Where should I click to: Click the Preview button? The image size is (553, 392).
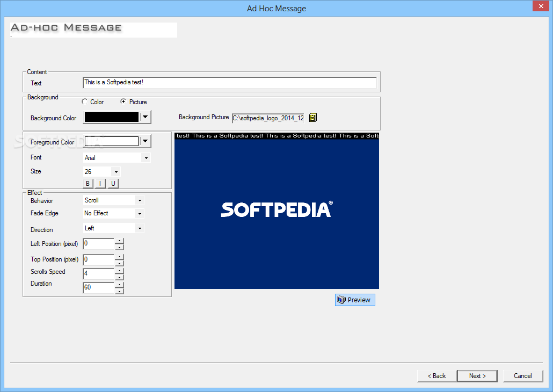tap(355, 300)
